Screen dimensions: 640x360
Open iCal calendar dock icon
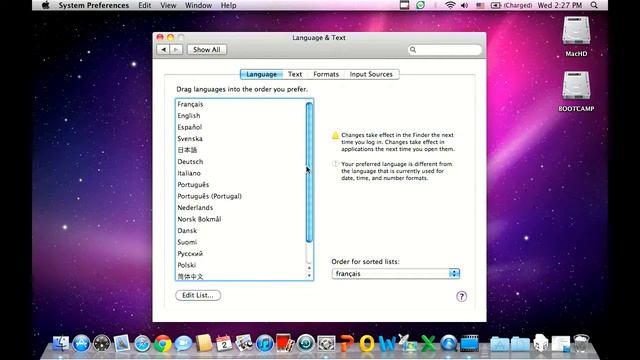point(224,343)
